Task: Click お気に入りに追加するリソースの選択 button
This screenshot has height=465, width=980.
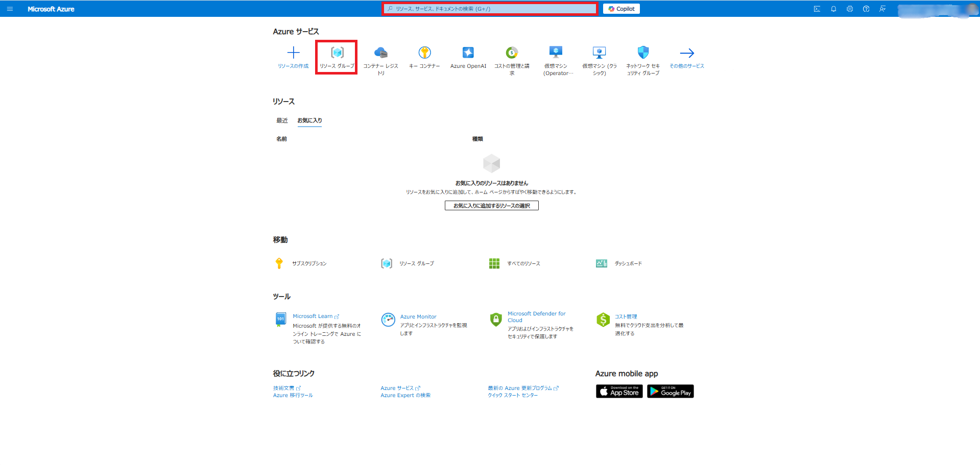Action: click(491, 206)
